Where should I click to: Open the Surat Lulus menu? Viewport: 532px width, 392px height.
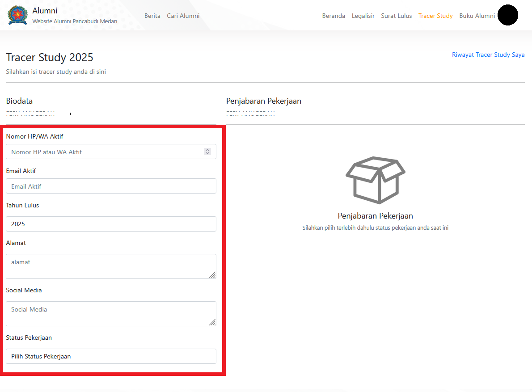[x=396, y=16]
